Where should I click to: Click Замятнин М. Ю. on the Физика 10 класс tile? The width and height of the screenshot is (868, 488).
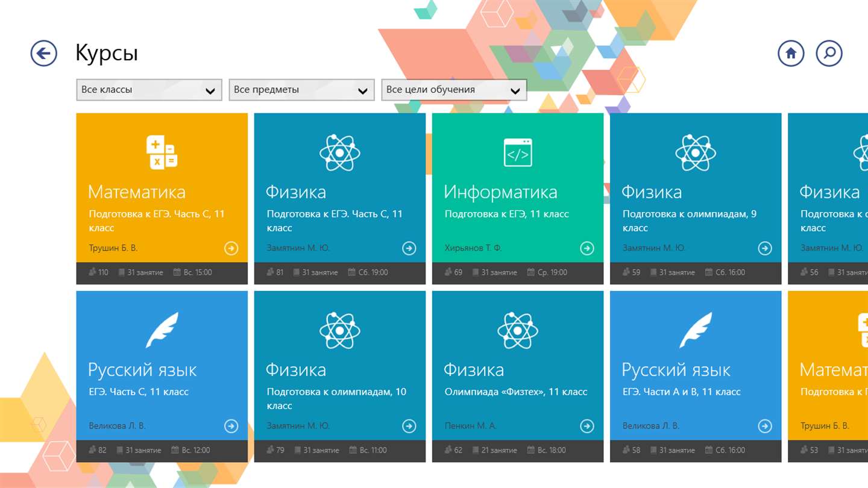click(x=298, y=426)
